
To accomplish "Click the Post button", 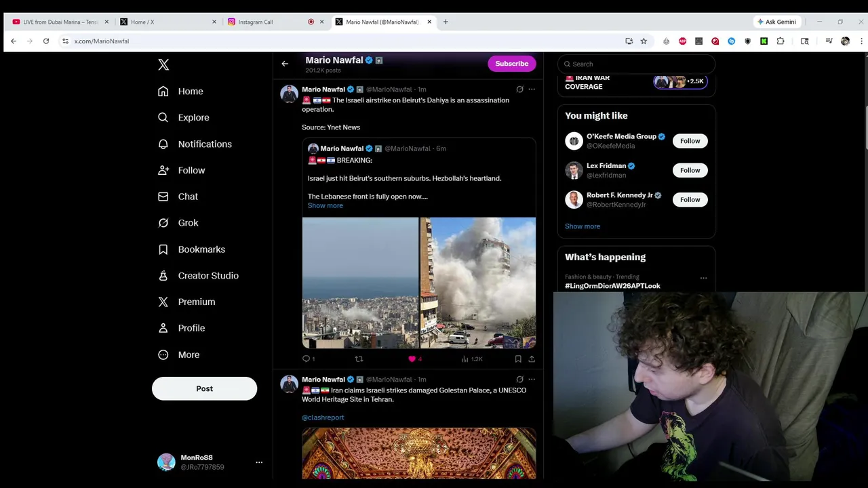I will [204, 388].
